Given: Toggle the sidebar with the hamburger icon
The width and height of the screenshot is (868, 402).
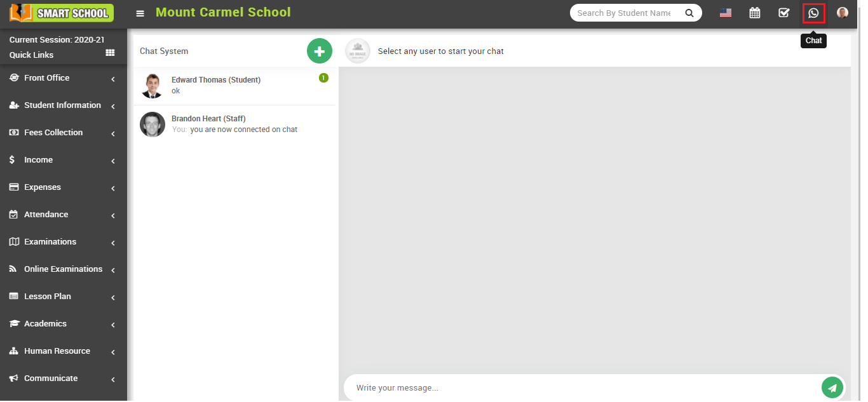Looking at the screenshot, I should 140,13.
